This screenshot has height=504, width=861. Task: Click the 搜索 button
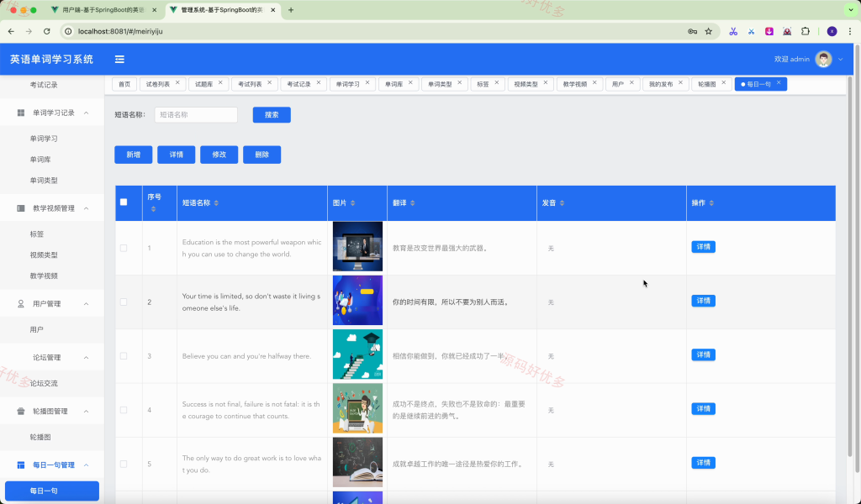point(272,114)
